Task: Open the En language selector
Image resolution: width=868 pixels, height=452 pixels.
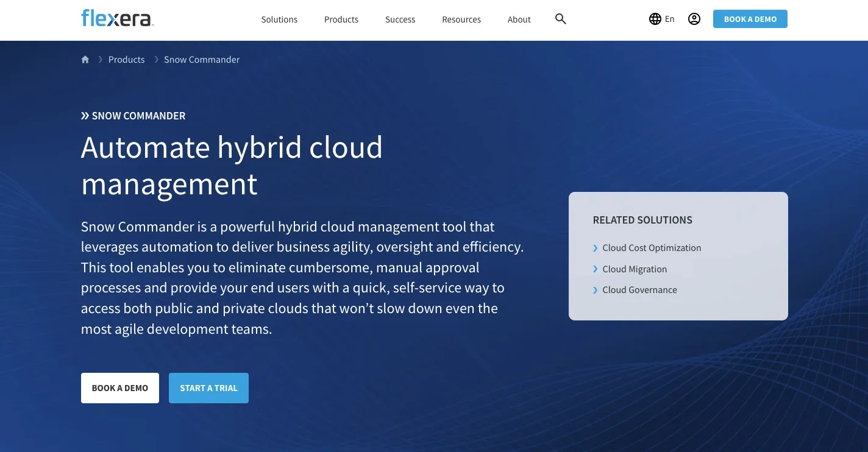Action: click(669, 19)
